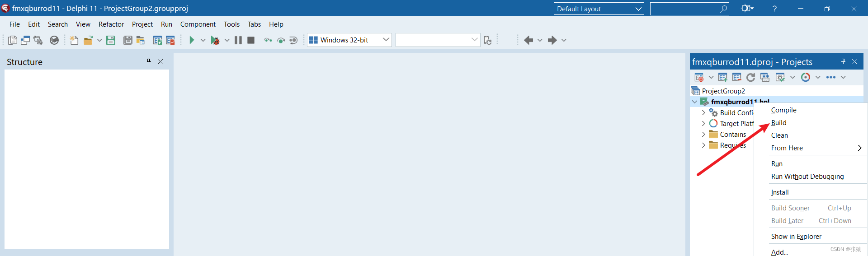Click the Open Project icon
868x256 pixels.
pyautogui.click(x=141, y=40)
